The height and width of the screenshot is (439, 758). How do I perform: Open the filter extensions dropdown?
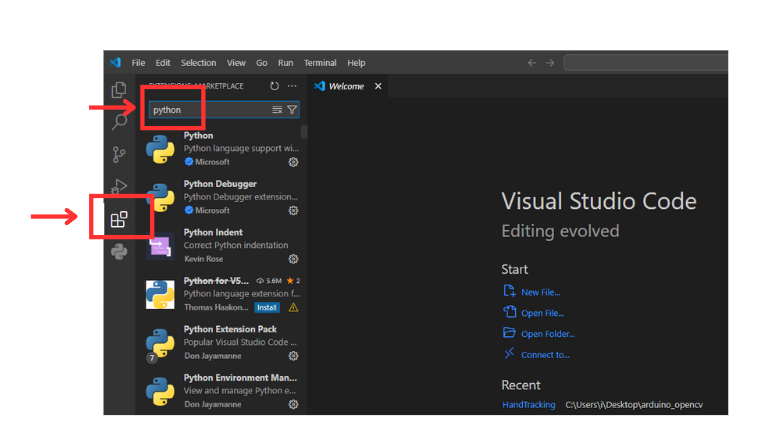coord(292,110)
